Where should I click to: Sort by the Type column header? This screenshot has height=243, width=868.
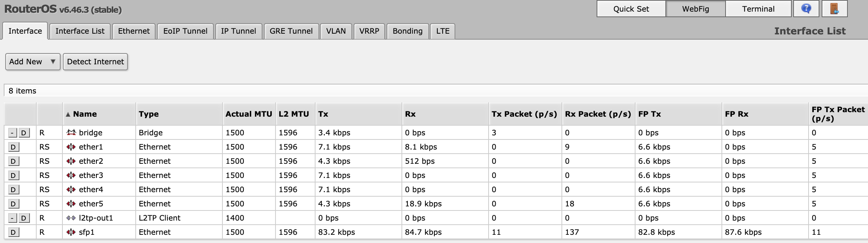point(149,114)
